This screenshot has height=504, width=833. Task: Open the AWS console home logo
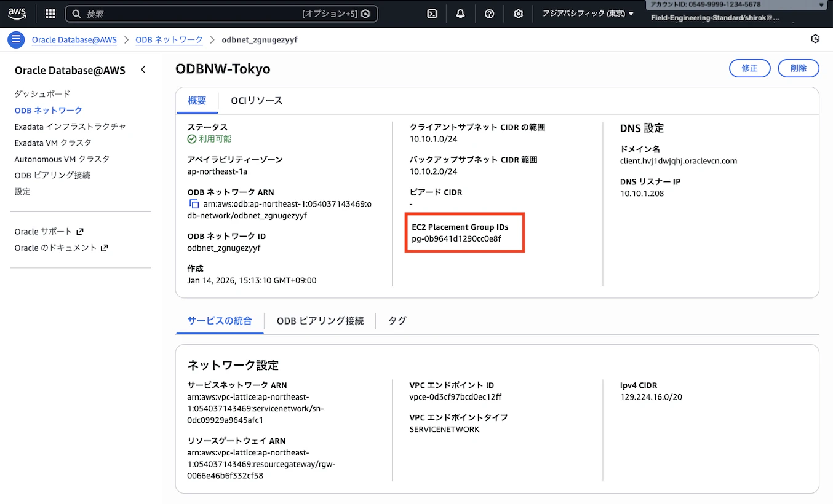tap(17, 14)
